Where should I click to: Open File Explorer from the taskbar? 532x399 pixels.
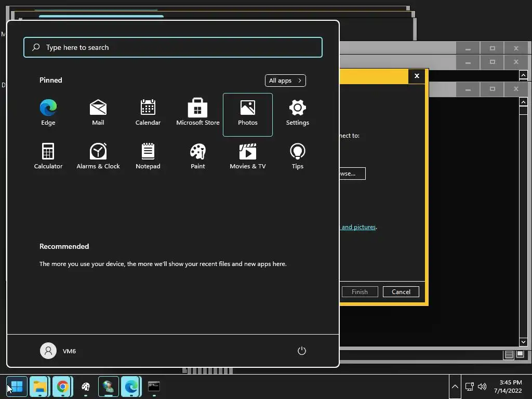pos(39,387)
